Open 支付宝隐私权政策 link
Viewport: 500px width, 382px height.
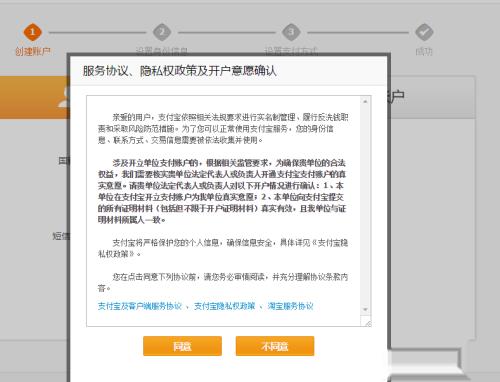coord(225,306)
